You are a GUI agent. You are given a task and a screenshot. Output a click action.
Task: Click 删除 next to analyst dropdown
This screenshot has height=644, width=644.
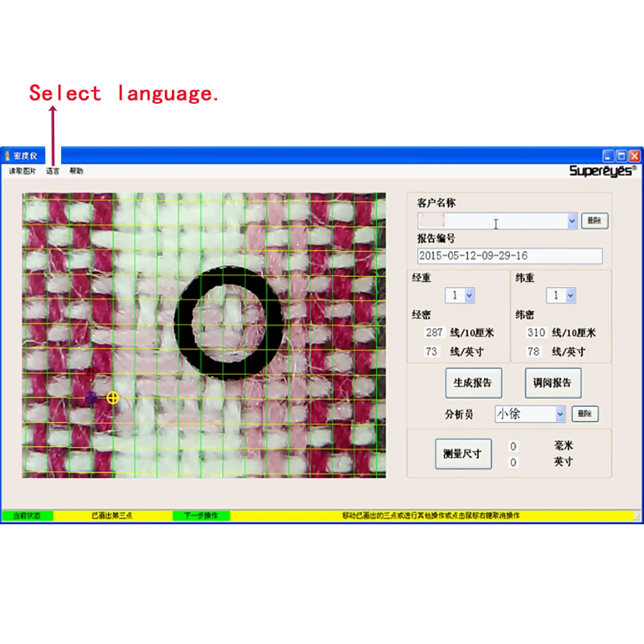coord(585,413)
